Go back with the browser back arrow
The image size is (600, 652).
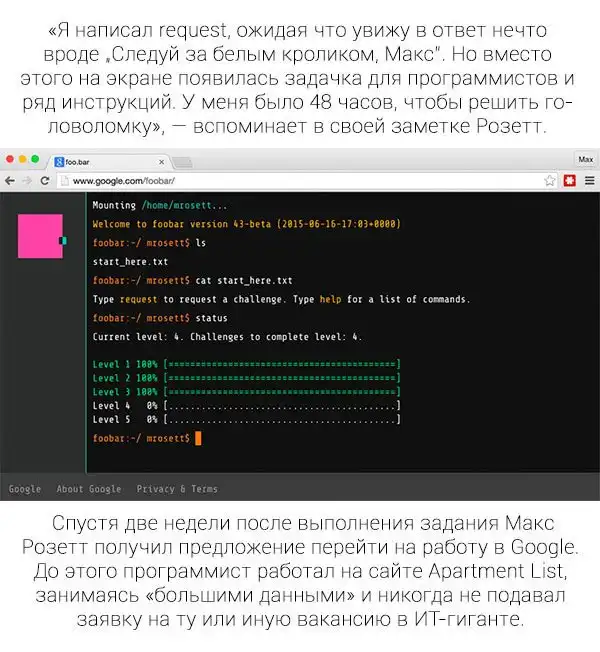(10, 180)
